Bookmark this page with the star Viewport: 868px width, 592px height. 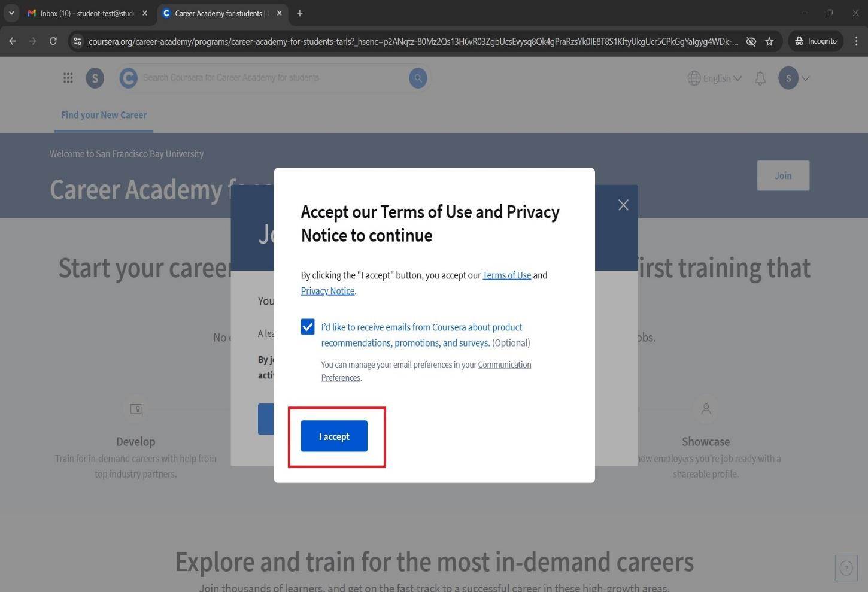[x=769, y=41]
